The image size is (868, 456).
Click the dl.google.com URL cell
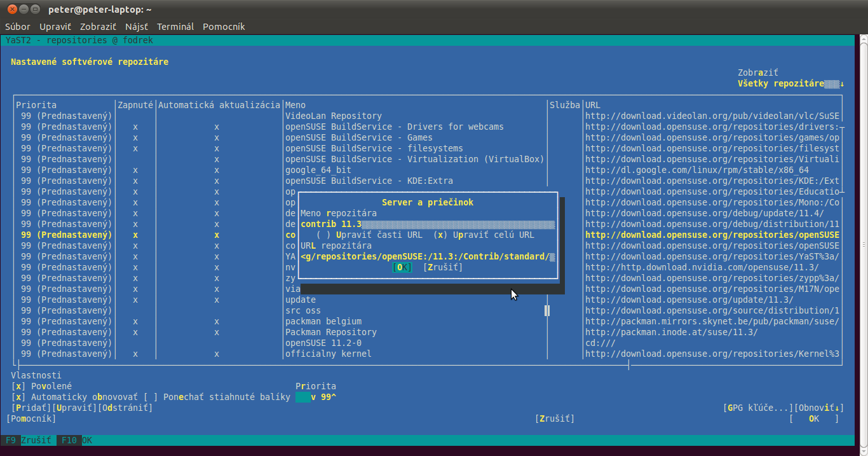(697, 170)
